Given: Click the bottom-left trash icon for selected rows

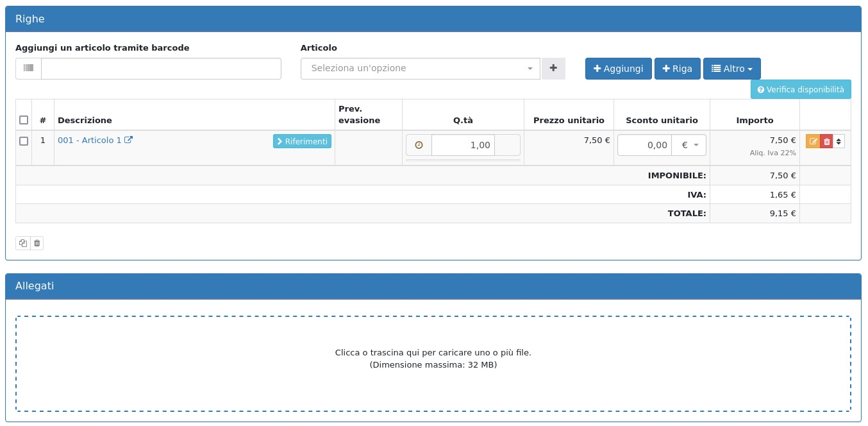Looking at the screenshot, I should [x=37, y=243].
